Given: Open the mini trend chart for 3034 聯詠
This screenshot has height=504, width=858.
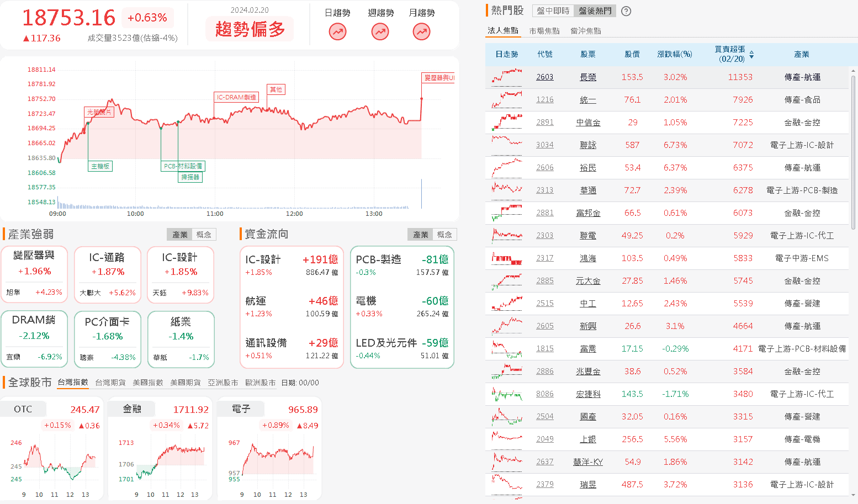Looking at the screenshot, I should point(507,145).
